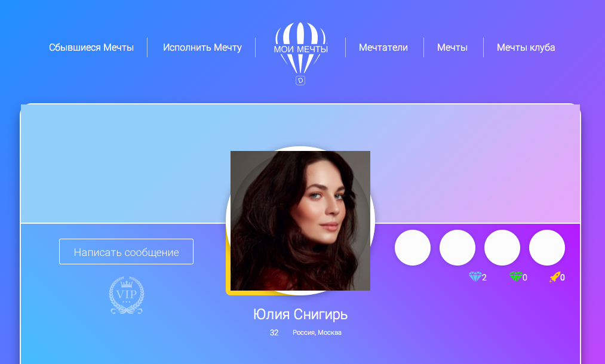605x364 pixels.
Task: Click the yellow rocket icon
Action: tap(555, 277)
